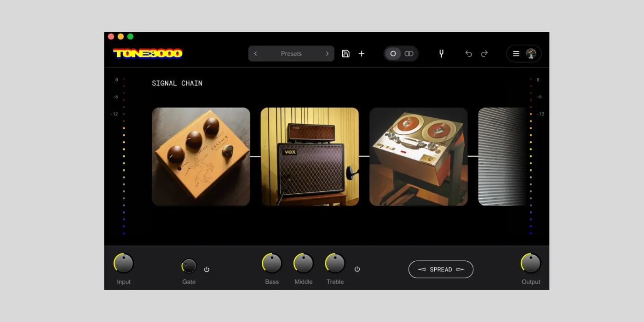Save the current preset with the disk icon
Image resolution: width=644 pixels, height=322 pixels.
click(346, 54)
